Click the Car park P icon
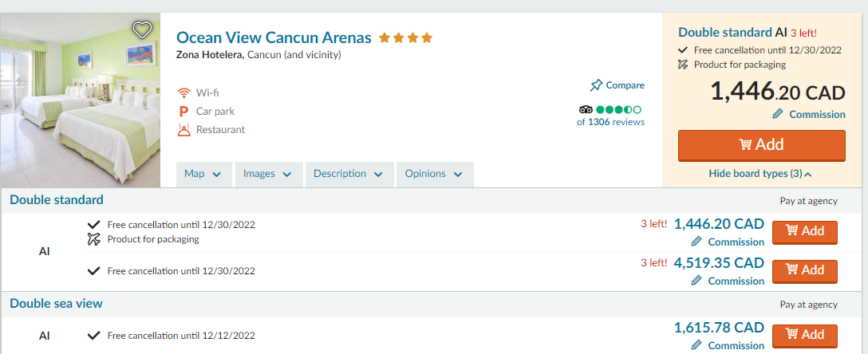 [184, 112]
